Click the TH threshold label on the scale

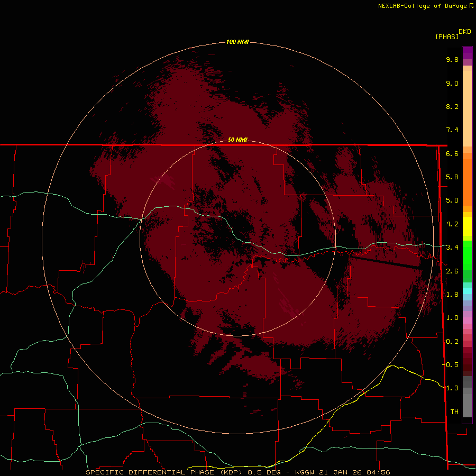pos(454,412)
